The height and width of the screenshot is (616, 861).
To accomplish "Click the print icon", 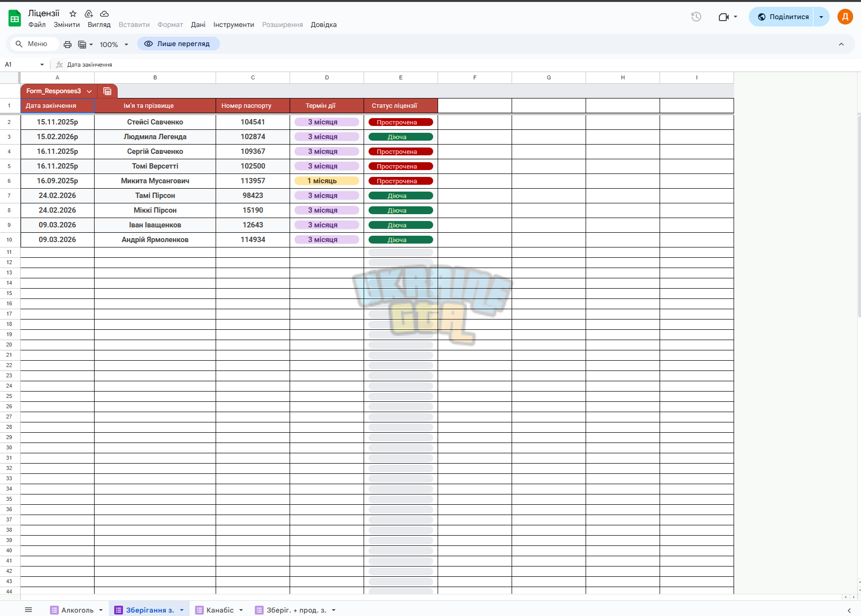I will point(68,45).
